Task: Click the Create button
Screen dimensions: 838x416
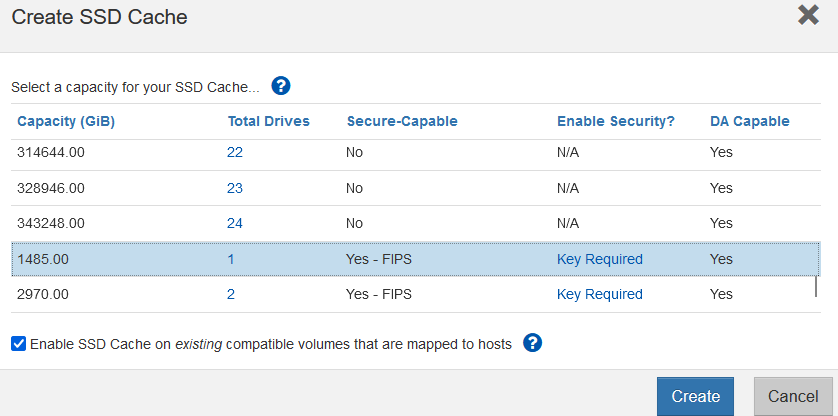Action: (x=695, y=396)
